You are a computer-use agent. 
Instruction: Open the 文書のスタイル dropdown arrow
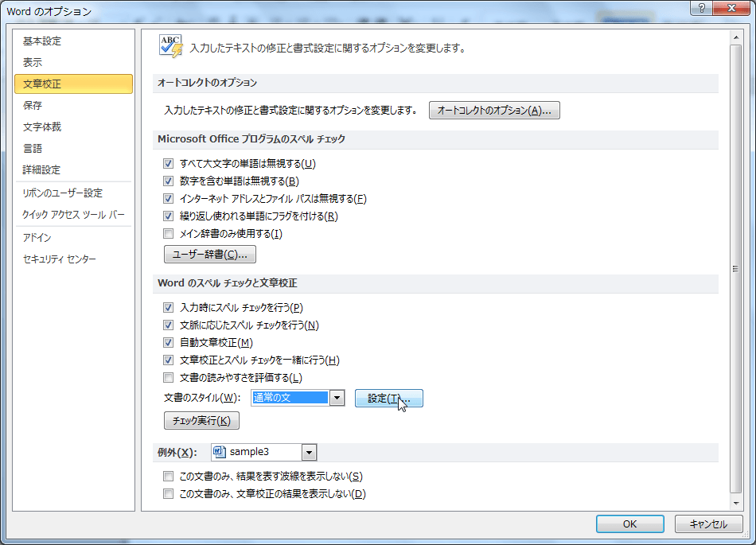click(337, 398)
